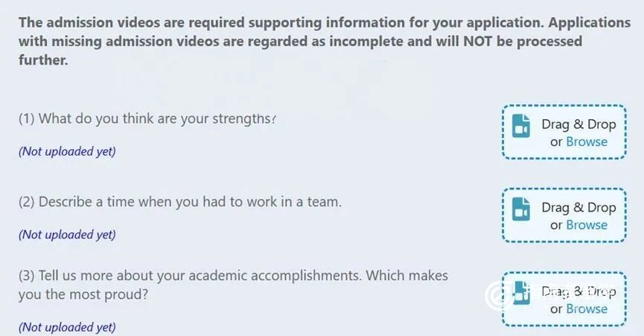Browse for the strengths question video
Screen dimensions: 644x336
tap(587, 142)
